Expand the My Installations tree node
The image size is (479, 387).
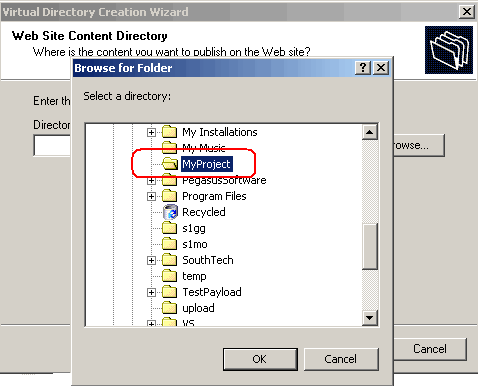pyautogui.click(x=151, y=133)
